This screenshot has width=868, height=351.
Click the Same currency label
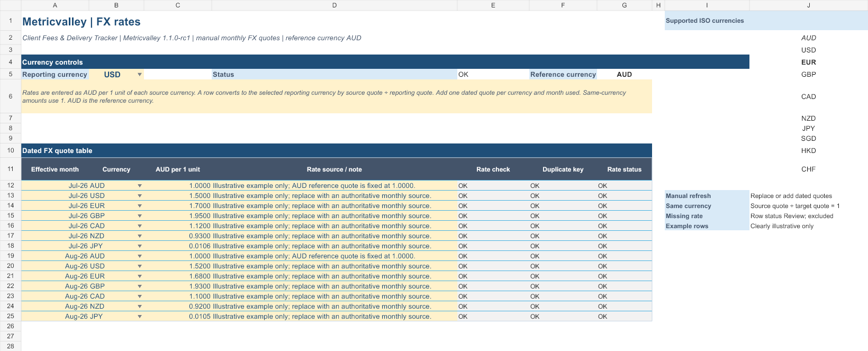[x=707, y=206]
